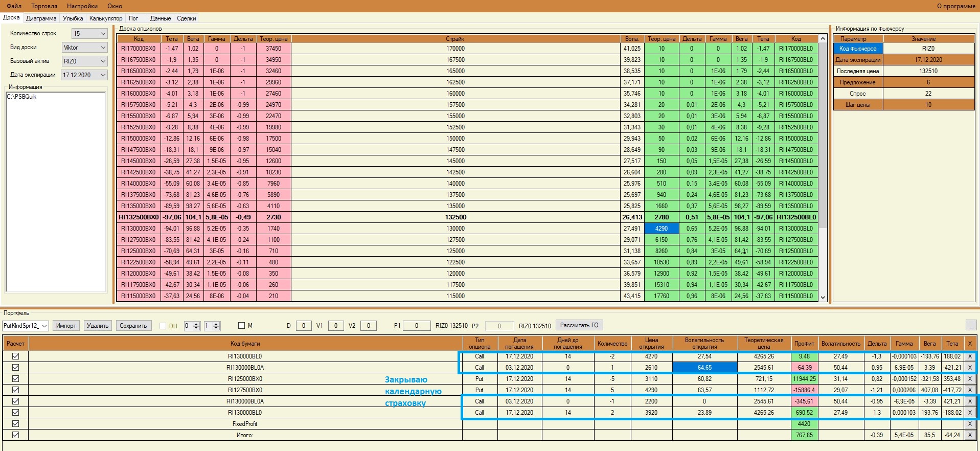Screen dimensions: 980x451
Task: Toggle the Расчет checkbox for RI127500BX0
Action: pyautogui.click(x=15, y=390)
